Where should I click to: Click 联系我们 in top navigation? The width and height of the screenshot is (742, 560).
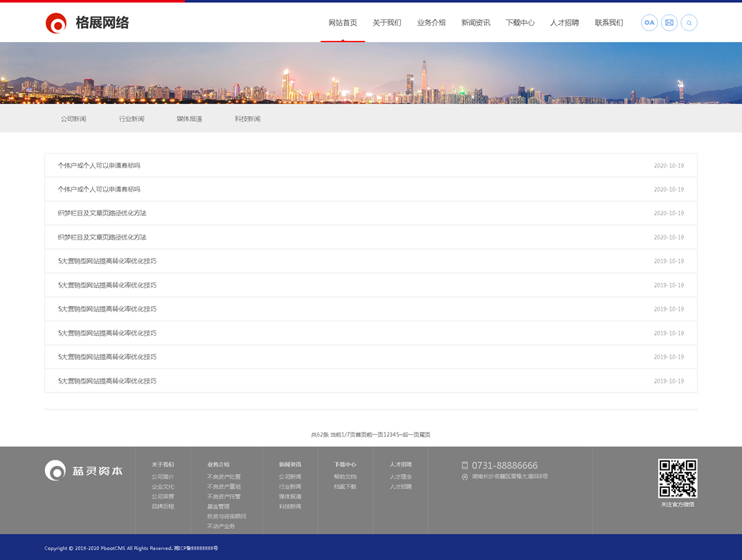[608, 23]
